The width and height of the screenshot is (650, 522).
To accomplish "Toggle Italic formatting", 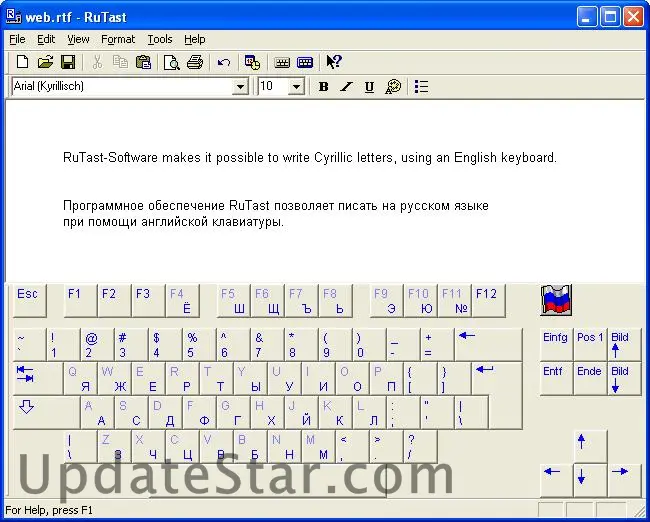I will pos(346,87).
